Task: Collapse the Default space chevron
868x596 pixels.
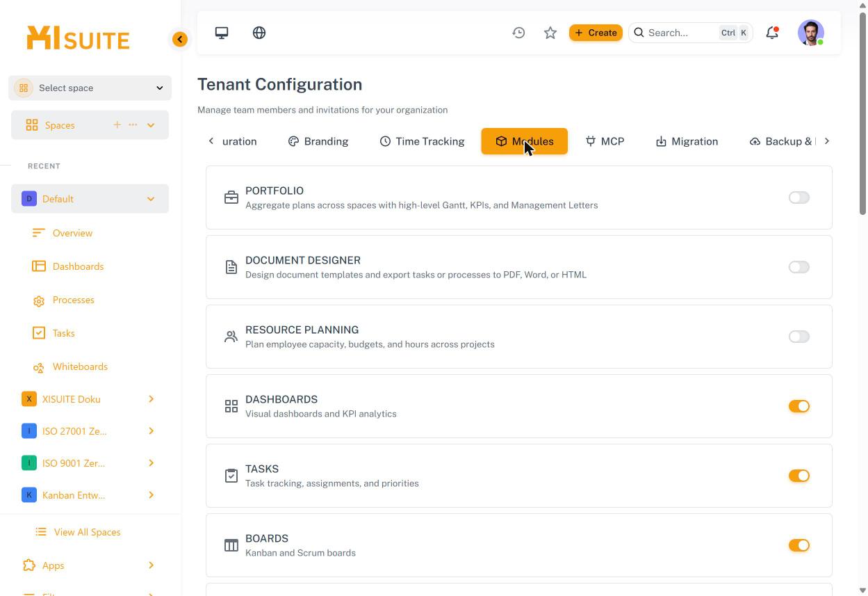Action: (x=151, y=199)
